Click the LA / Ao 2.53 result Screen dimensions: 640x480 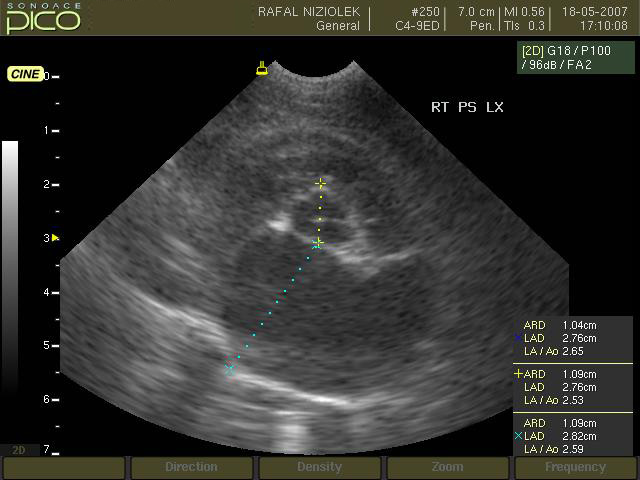[554, 400]
